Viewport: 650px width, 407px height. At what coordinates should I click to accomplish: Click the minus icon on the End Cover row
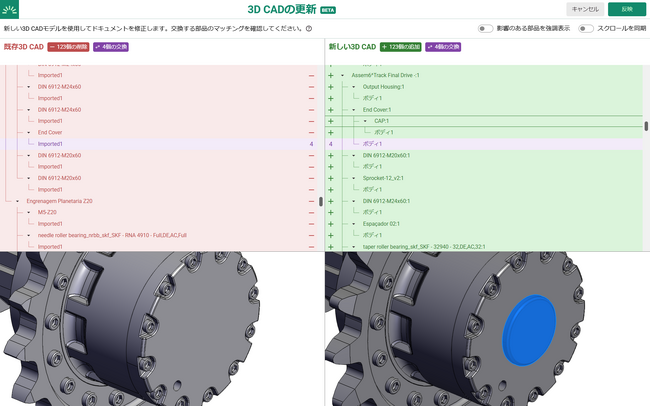pyautogui.click(x=312, y=132)
